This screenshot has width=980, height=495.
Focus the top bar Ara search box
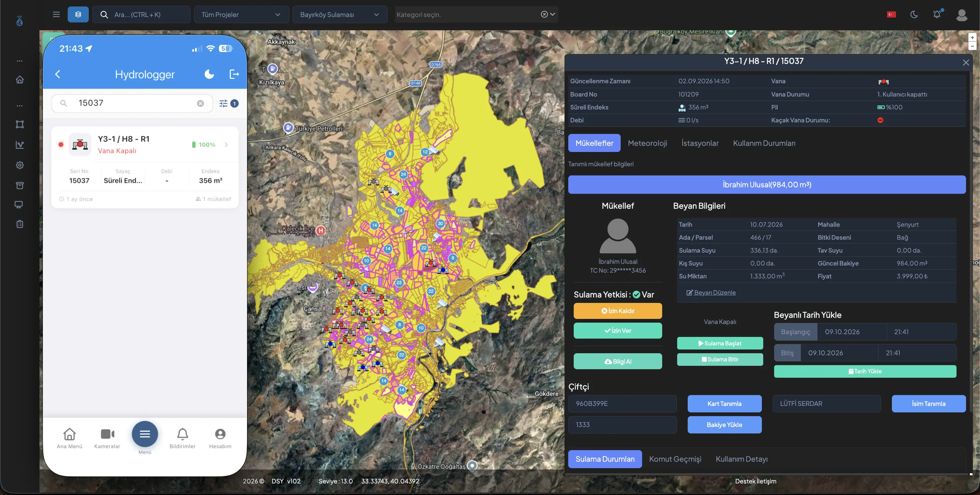point(142,14)
